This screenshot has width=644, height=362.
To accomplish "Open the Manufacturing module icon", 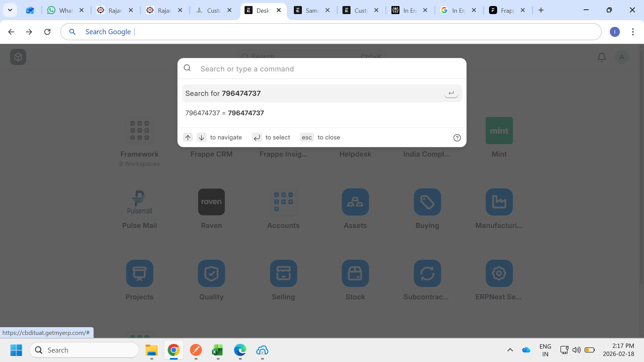I will 499,202.
